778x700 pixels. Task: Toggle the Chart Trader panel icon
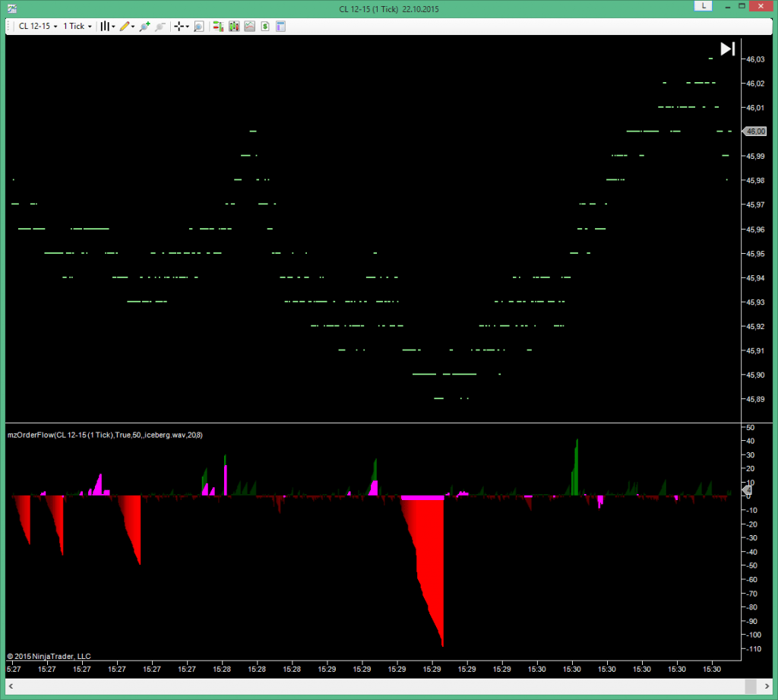point(218,27)
